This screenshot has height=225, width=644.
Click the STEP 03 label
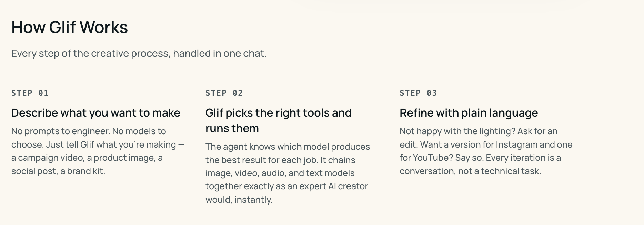[418, 93]
